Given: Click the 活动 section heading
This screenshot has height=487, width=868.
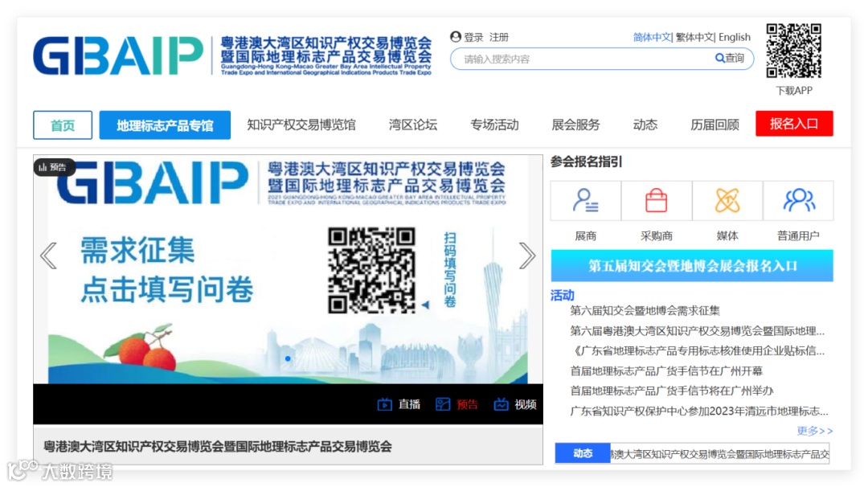Looking at the screenshot, I should (563, 295).
